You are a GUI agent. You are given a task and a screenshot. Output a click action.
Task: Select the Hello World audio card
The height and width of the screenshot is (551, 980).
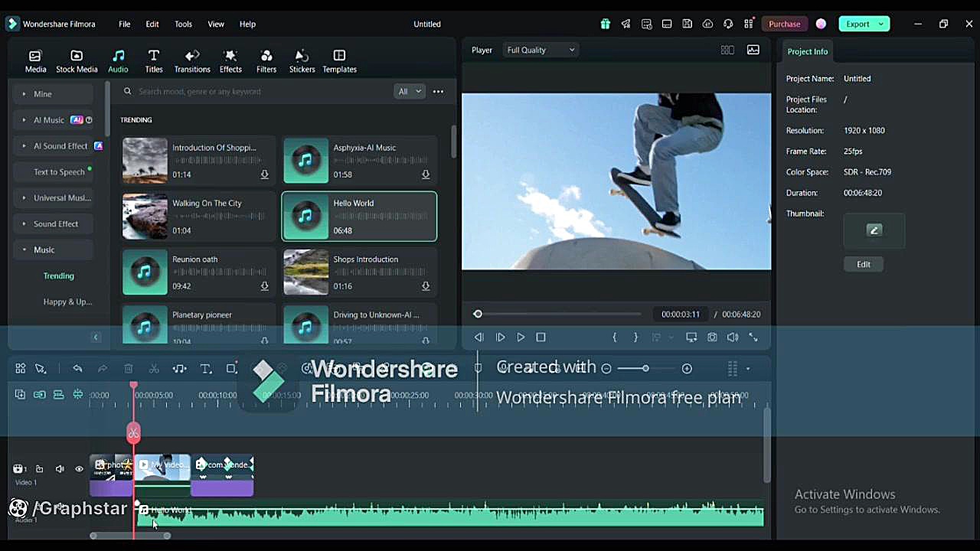pos(360,217)
